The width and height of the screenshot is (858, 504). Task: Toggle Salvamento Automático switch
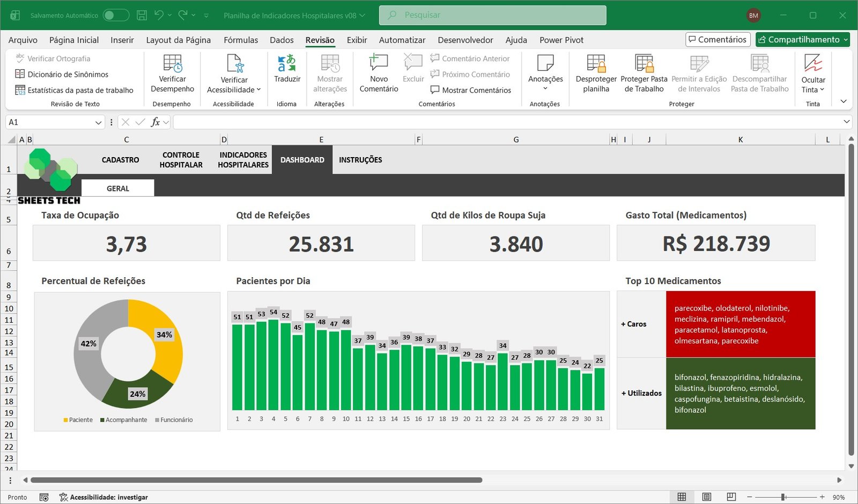pos(116,16)
